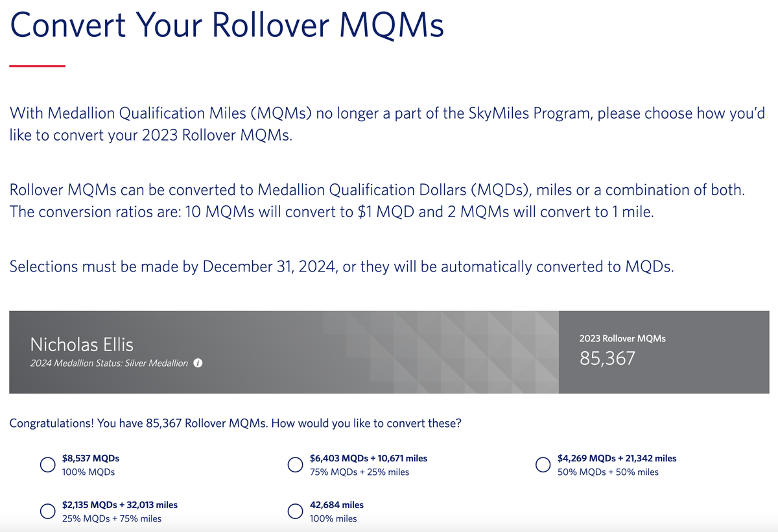Image resolution: width=778 pixels, height=532 pixels.
Task: Select the 100% miles conversion option
Action: 295,511
